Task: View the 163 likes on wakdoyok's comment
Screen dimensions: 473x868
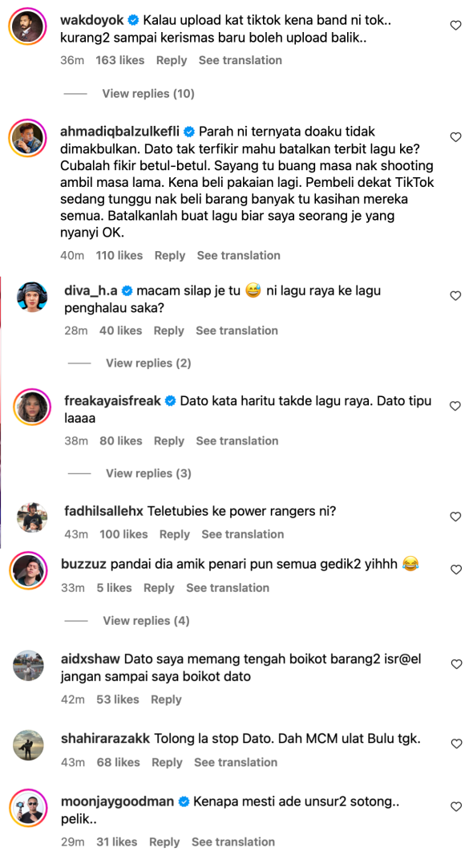Action: (119, 60)
